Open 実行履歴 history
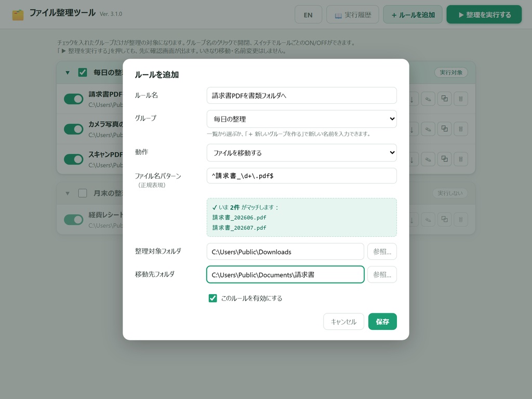 click(353, 15)
